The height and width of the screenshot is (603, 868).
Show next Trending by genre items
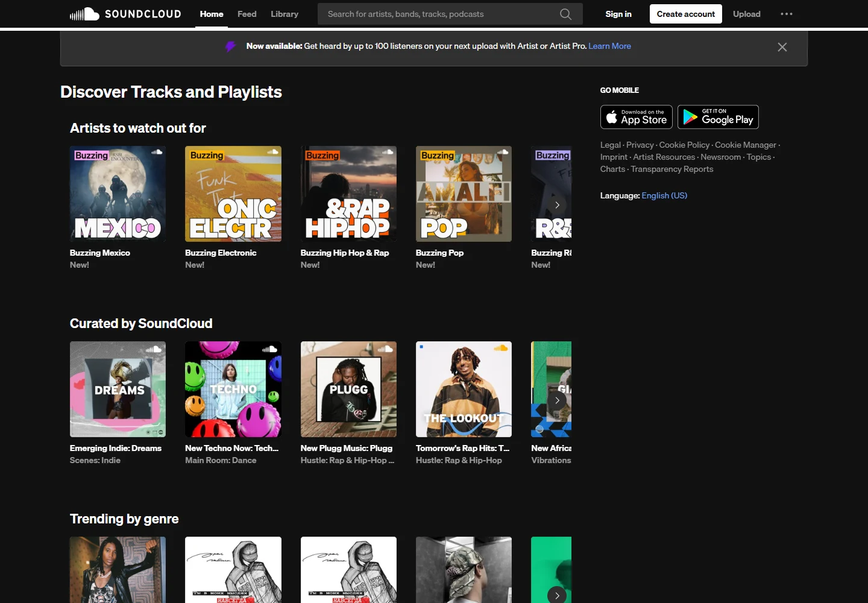(x=557, y=595)
